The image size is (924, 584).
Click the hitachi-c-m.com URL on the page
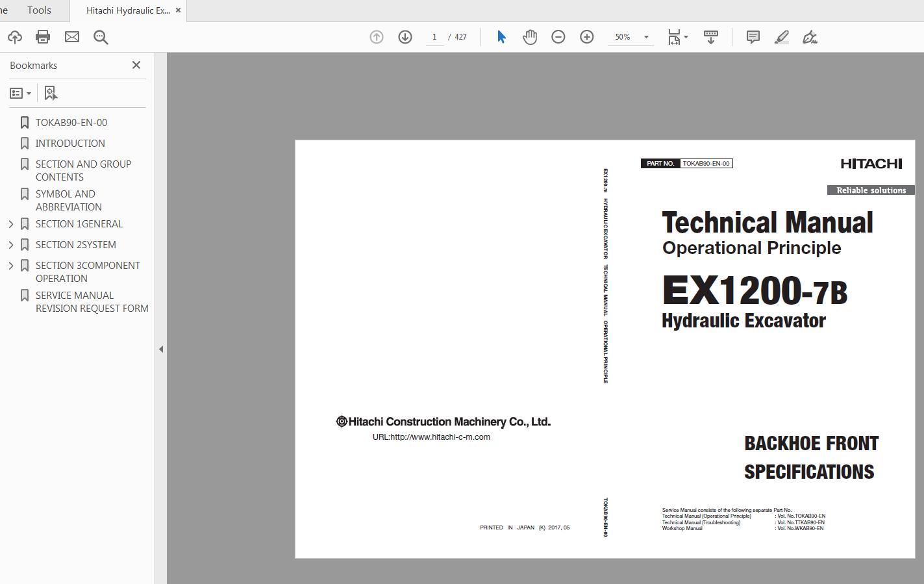click(431, 437)
